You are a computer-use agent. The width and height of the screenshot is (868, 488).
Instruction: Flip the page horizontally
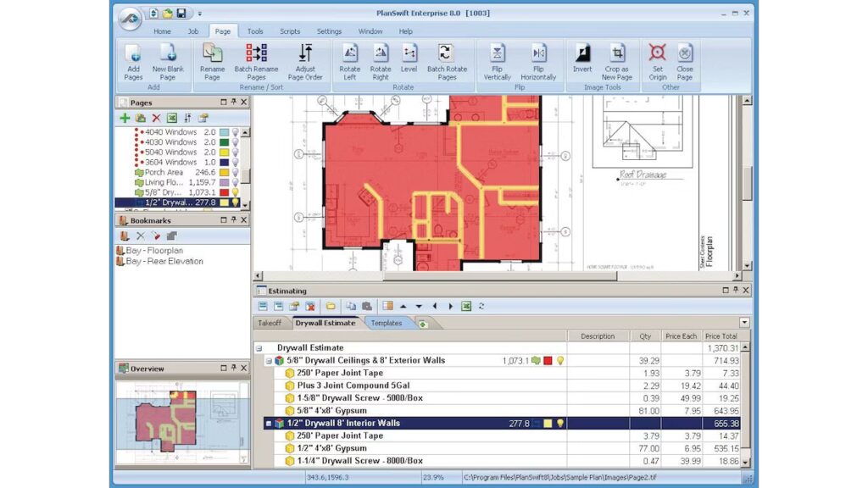tap(538, 61)
